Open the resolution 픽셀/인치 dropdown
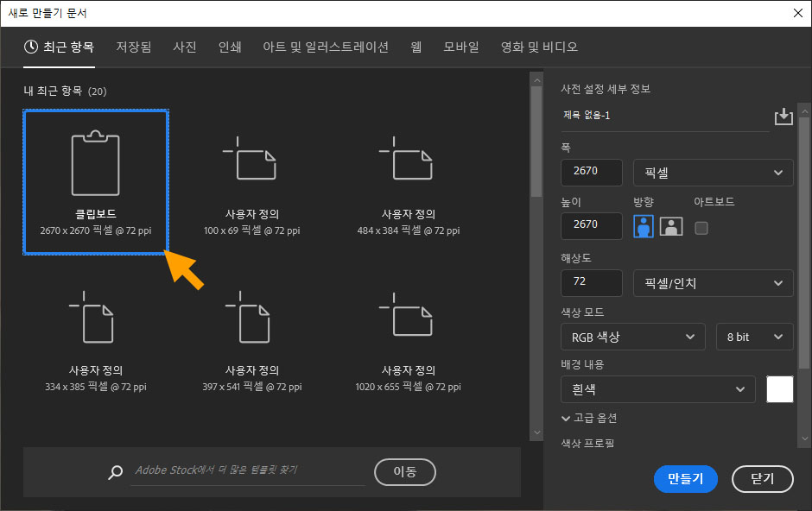The height and width of the screenshot is (511, 812). tap(713, 282)
